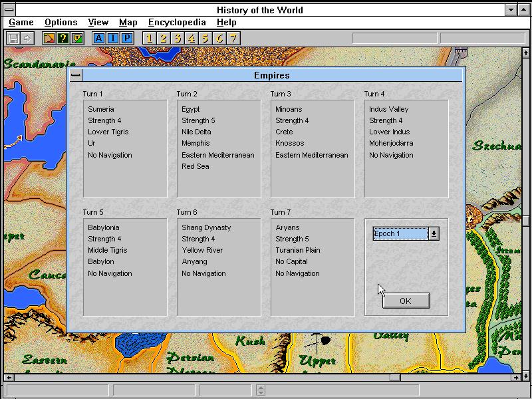
Task: Confirm the Empires dialog with OK
Action: coord(406,301)
